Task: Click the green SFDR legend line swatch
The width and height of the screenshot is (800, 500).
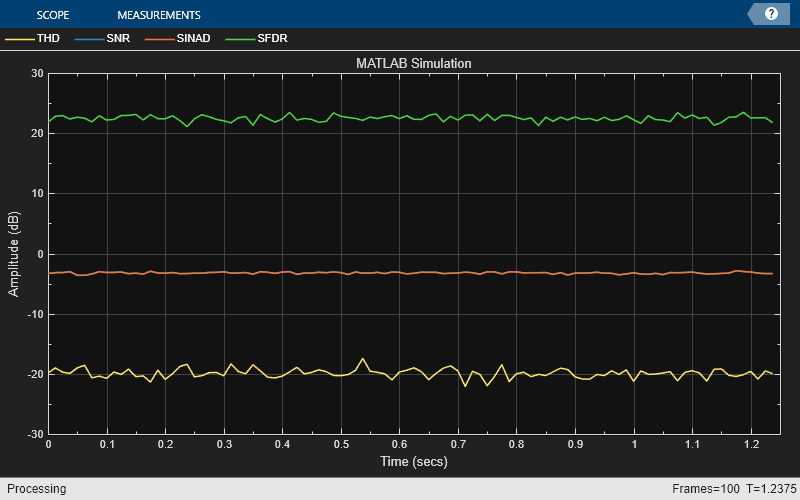Action: coord(240,39)
